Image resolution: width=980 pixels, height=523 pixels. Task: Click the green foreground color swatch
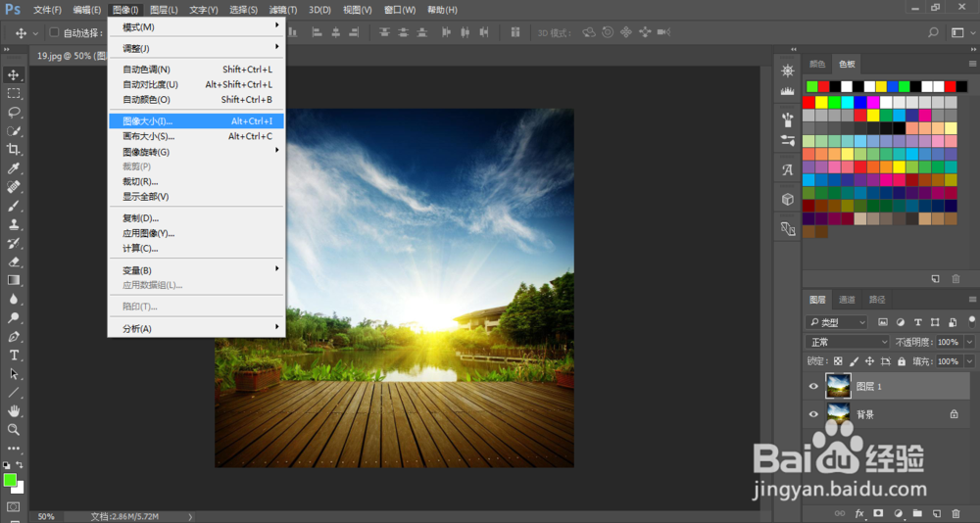pyautogui.click(x=10, y=480)
